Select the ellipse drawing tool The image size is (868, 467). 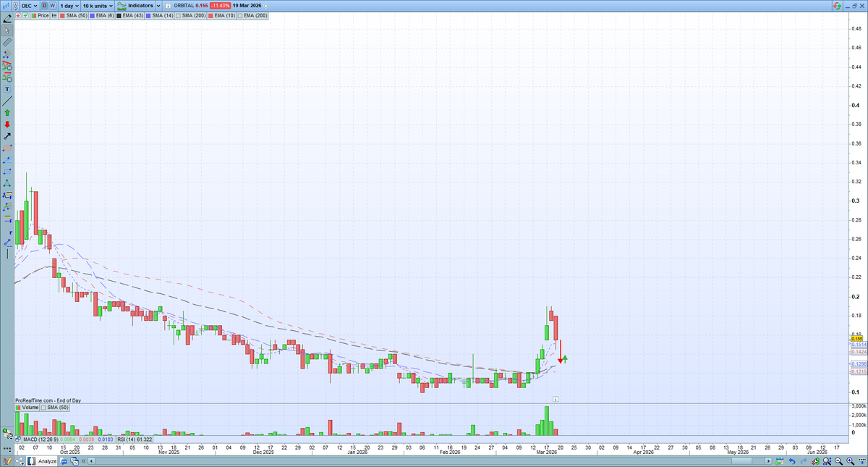click(x=7, y=147)
